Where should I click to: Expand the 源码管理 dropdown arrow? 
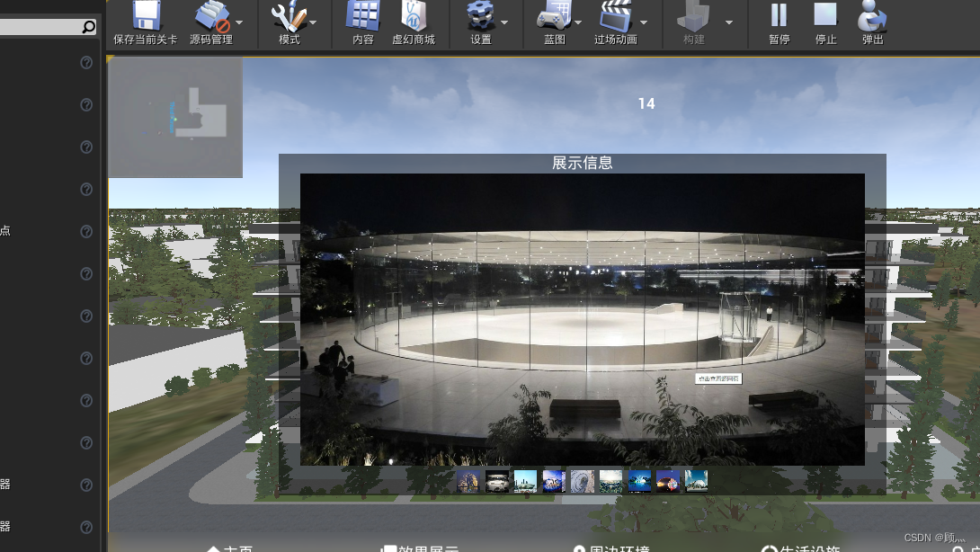coord(239,22)
